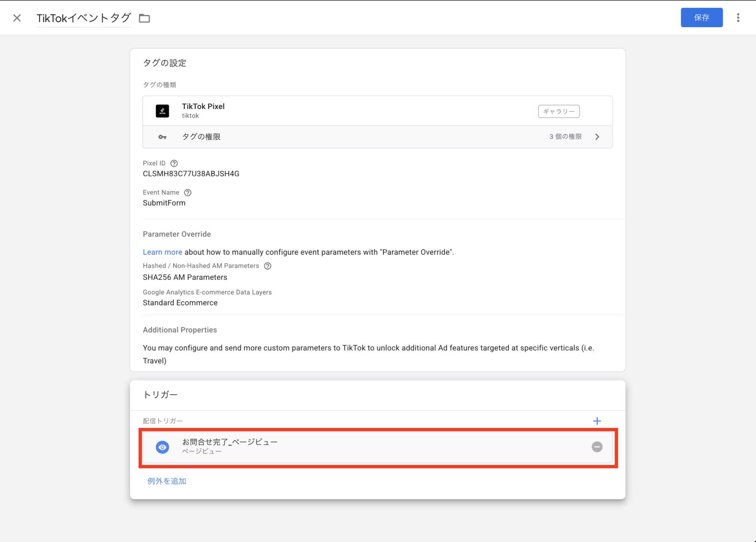Click the Additional Properties heading
Screen dimensions: 756x542
point(180,330)
